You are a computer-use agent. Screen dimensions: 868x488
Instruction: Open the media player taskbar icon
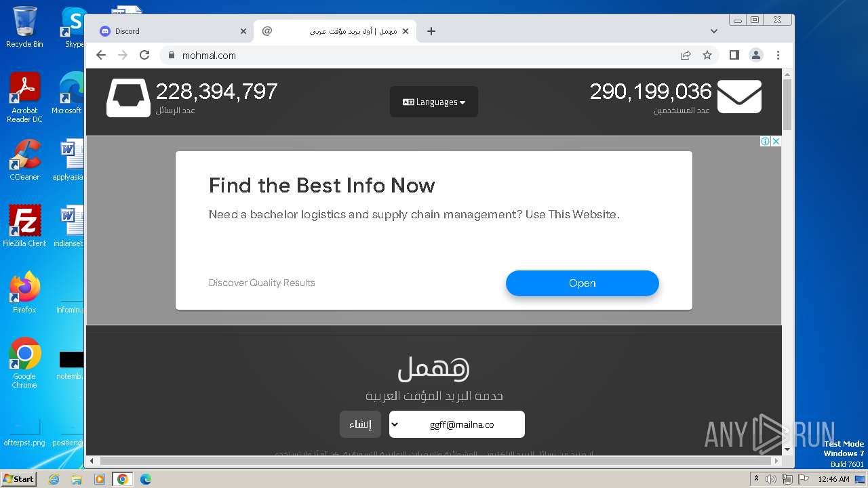pyautogui.click(x=99, y=479)
